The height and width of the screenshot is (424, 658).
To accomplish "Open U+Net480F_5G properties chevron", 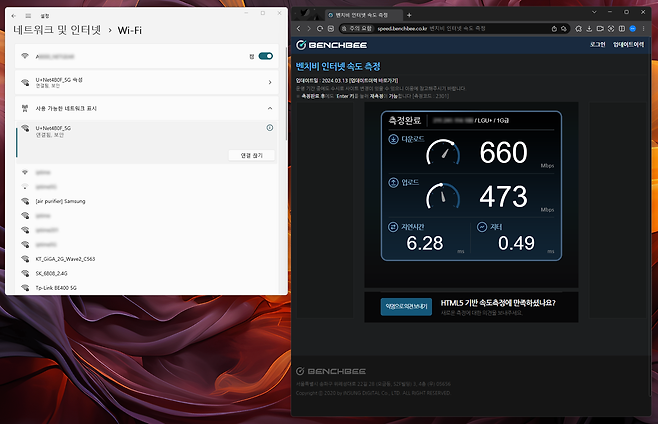I will point(270,83).
